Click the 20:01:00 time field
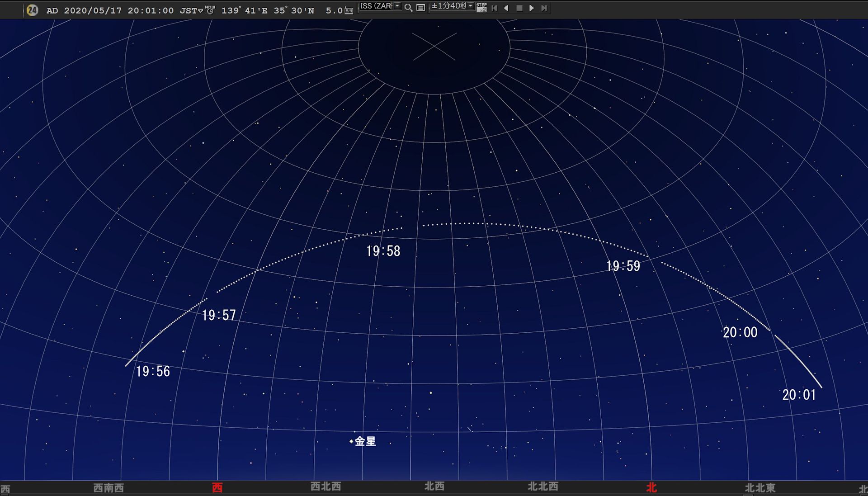This screenshot has height=496, width=868. tap(151, 10)
